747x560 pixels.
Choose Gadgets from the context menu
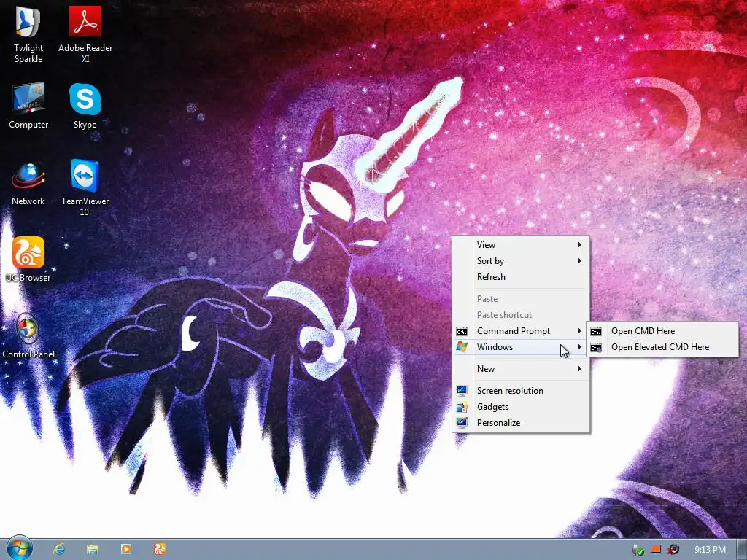521,407
